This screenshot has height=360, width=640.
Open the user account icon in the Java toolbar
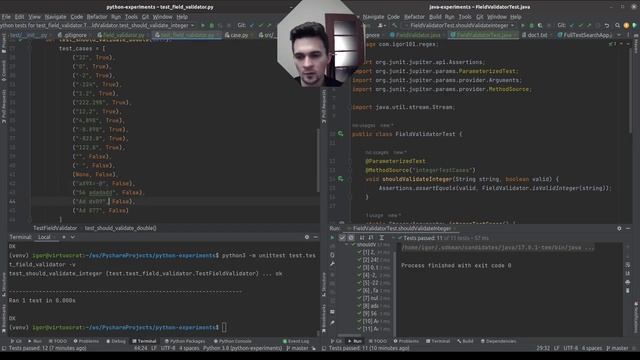(x=381, y=25)
